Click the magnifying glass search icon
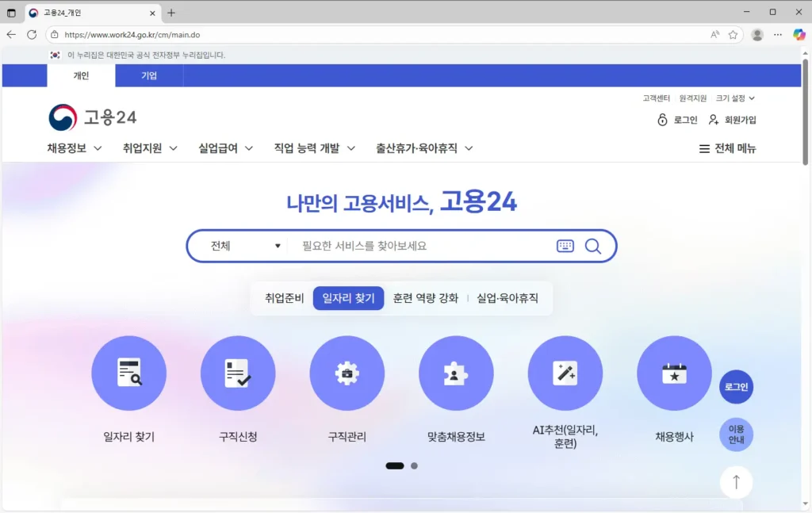 tap(592, 246)
